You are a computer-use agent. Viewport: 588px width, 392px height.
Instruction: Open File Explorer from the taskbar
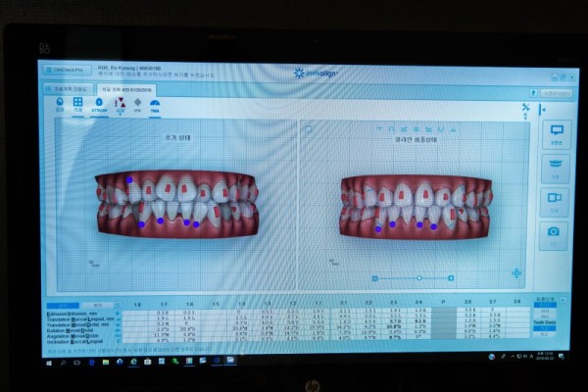pos(106,362)
